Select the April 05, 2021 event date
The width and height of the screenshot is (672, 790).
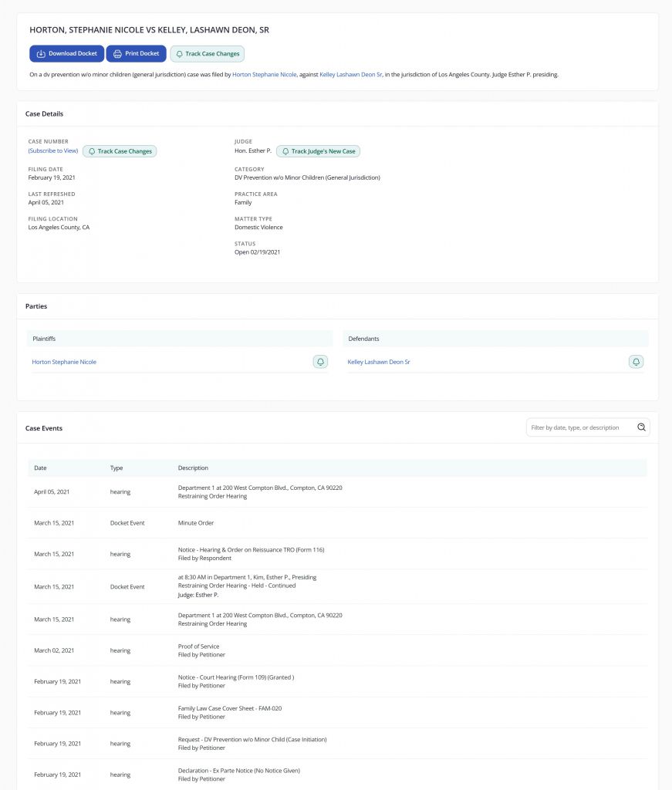coord(52,491)
